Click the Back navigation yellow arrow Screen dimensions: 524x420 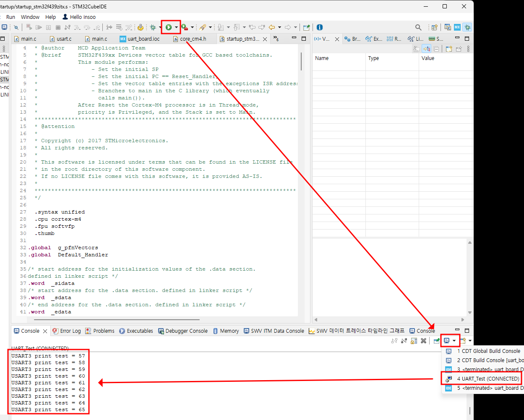click(272, 27)
